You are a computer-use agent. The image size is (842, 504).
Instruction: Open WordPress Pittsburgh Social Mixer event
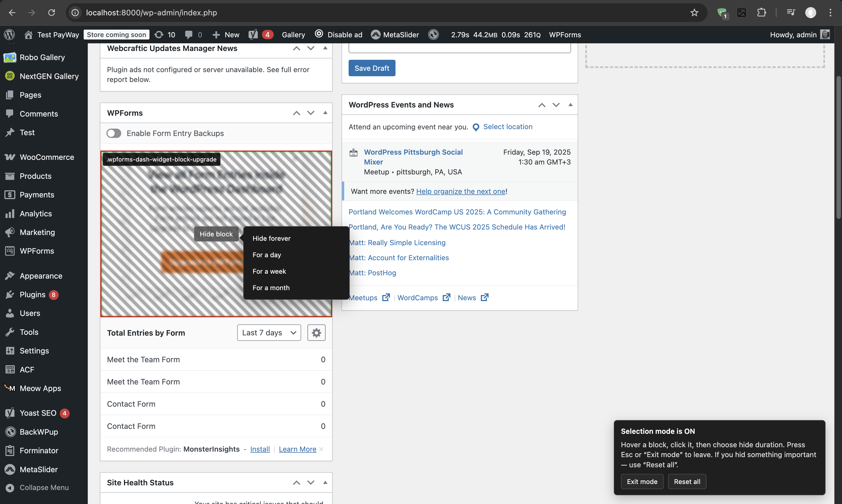413,157
